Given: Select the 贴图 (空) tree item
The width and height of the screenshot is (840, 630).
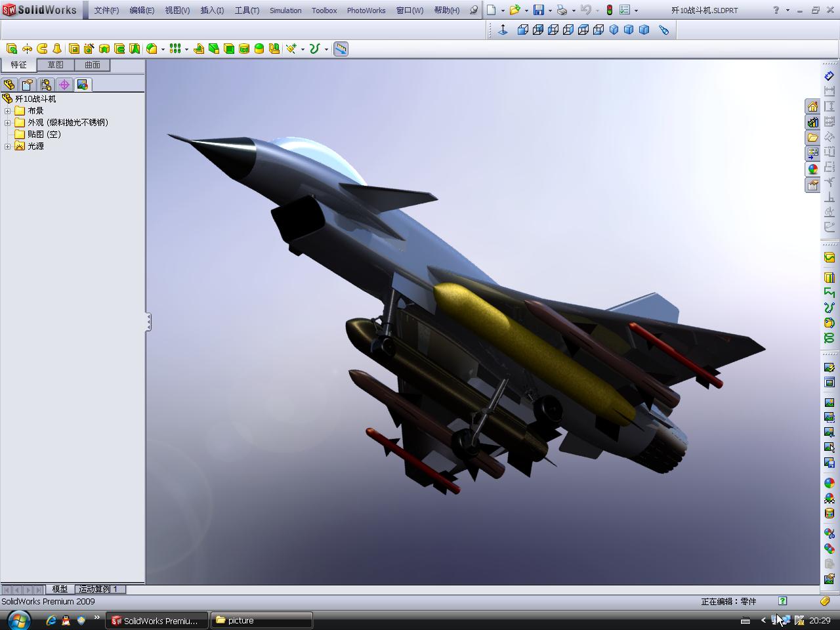Looking at the screenshot, I should 38,135.
